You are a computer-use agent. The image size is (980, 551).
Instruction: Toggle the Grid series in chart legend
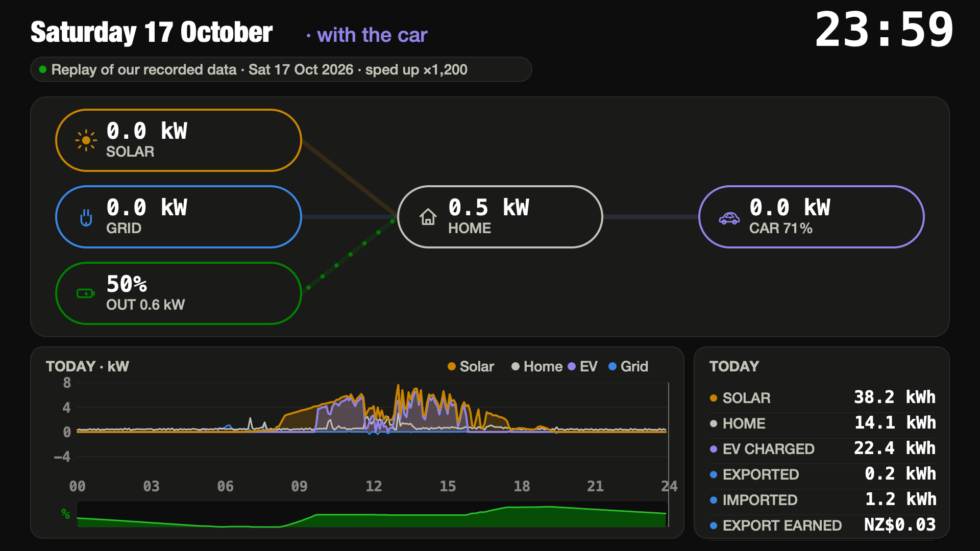tap(628, 366)
